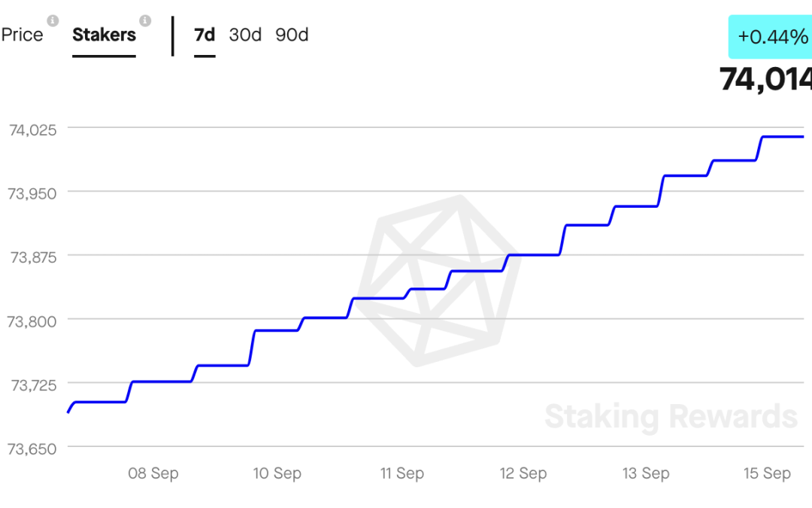Click the 10 Sep x-axis label
The width and height of the screenshot is (812, 508).
click(277, 473)
